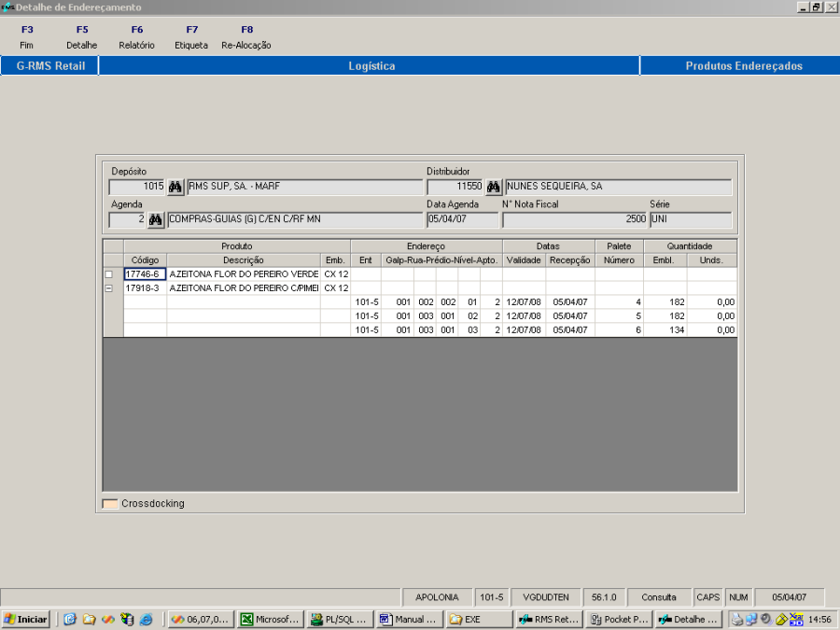Open the Agenda binoculars search icon

click(x=156, y=220)
